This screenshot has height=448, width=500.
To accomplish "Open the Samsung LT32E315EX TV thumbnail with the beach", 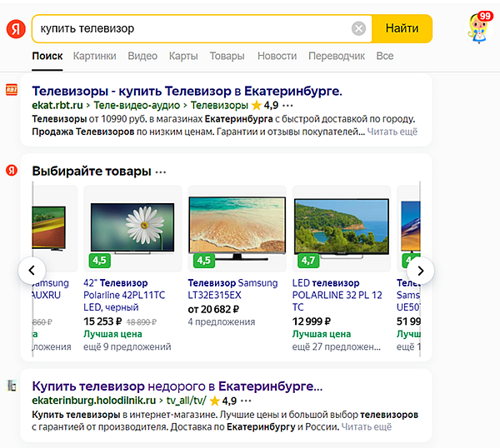I will pos(237,228).
